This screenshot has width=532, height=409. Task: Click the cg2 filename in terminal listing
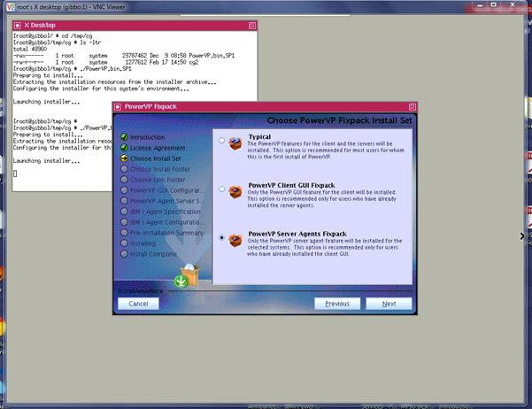[193, 62]
